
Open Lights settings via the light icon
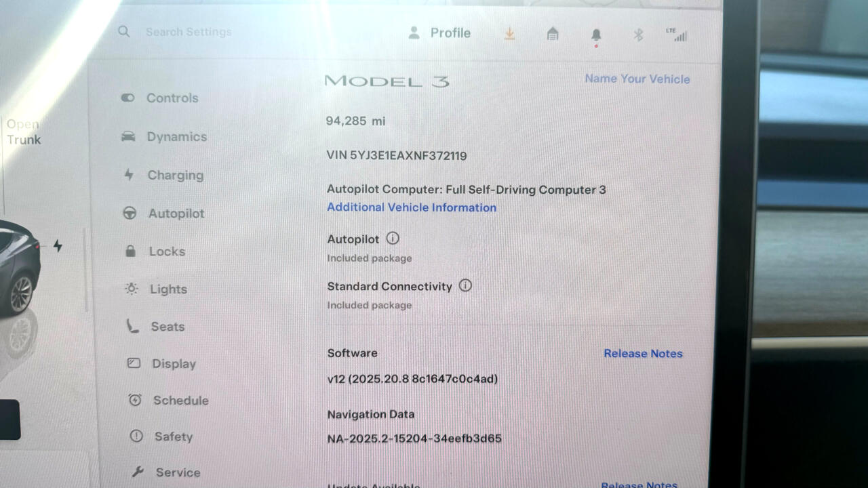(x=130, y=289)
